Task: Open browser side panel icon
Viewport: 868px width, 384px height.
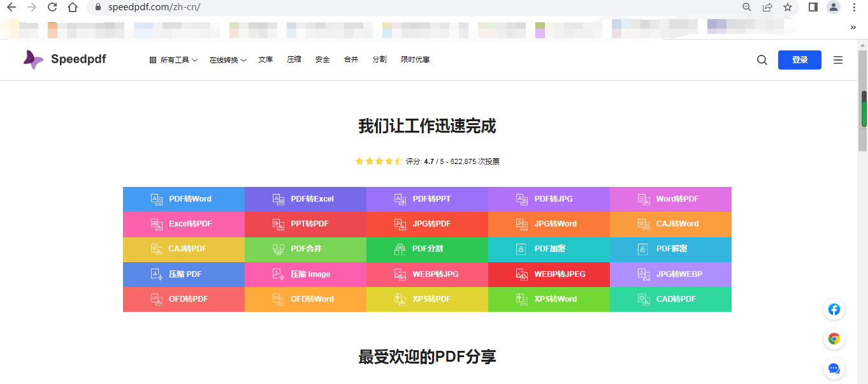Action: [x=813, y=7]
